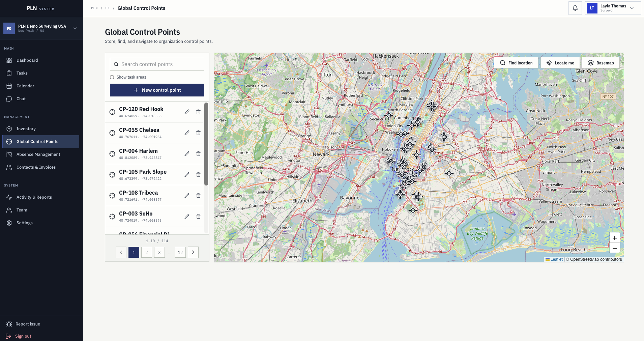This screenshot has height=341, width=644.
Task: Open Activity & Reports in sidebar
Action: (40, 197)
